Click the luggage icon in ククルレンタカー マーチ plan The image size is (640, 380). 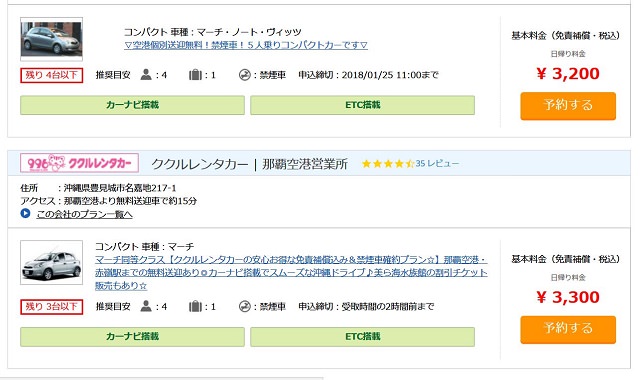tap(195, 306)
